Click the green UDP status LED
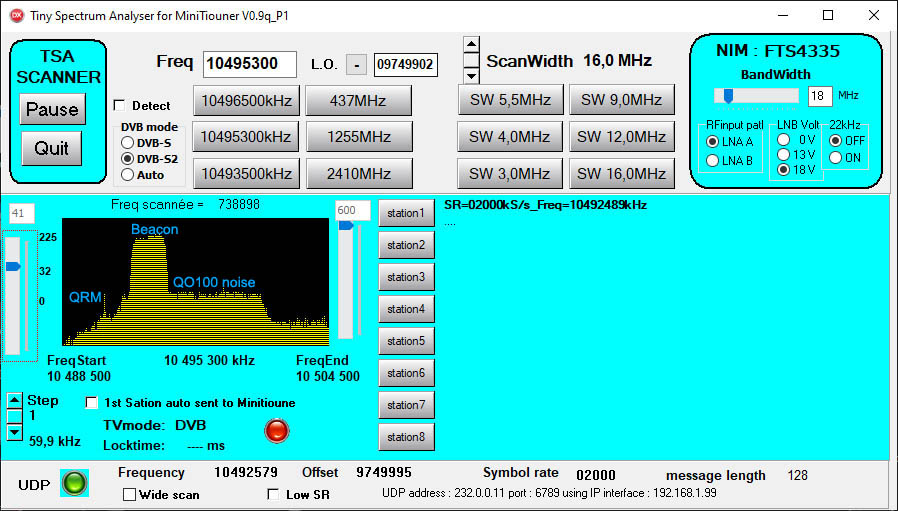The height and width of the screenshot is (511, 898). coord(75,483)
